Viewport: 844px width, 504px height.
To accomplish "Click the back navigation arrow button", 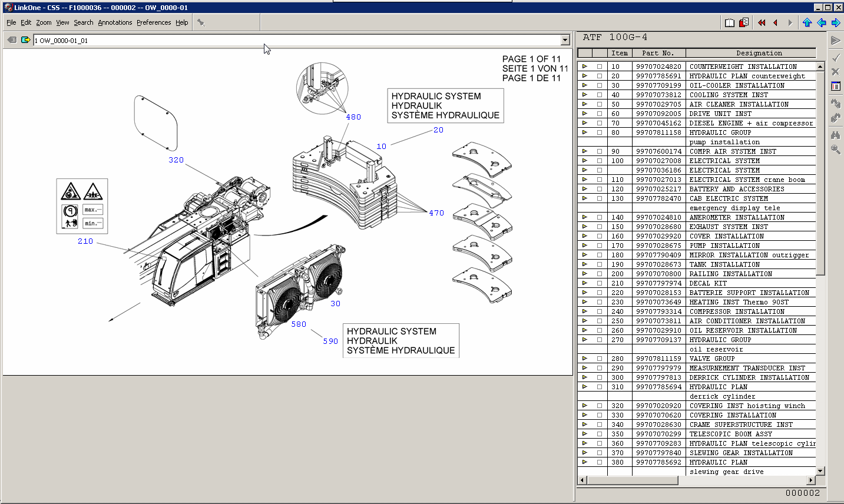I will click(x=775, y=22).
